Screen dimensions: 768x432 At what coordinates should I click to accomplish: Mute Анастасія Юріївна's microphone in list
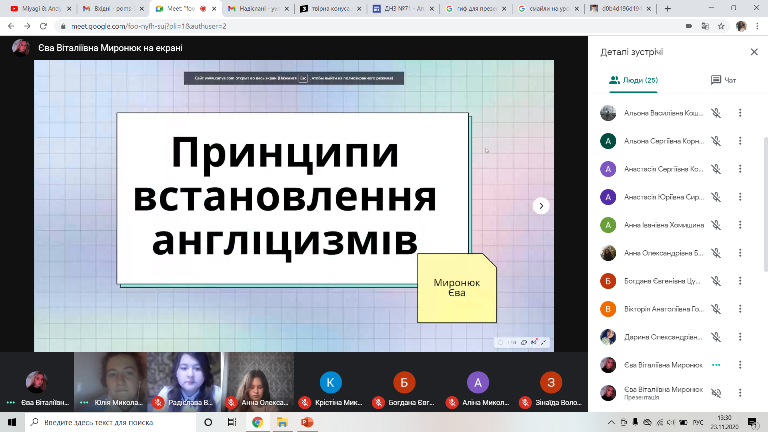(x=716, y=197)
